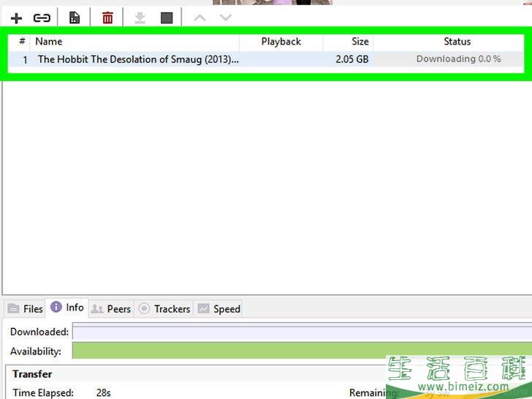Screen dimensions: 532x399
Task: Switch to the Info tab
Action: click(x=66, y=308)
